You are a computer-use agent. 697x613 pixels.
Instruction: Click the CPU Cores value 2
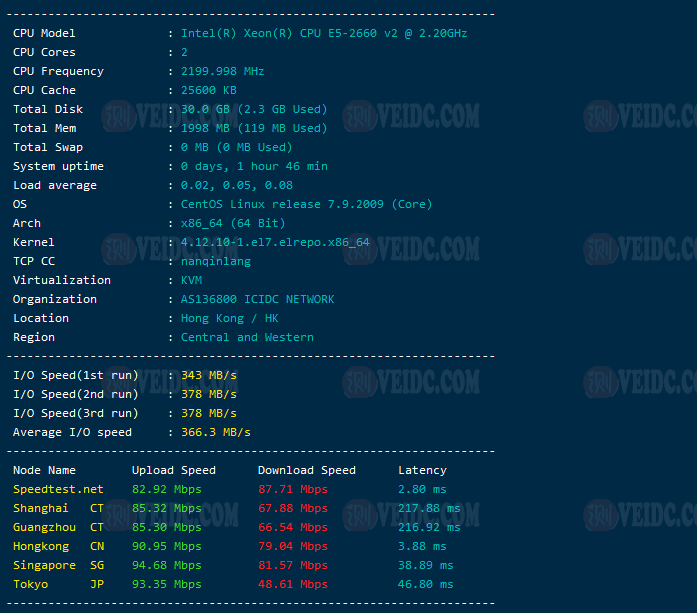[184, 52]
